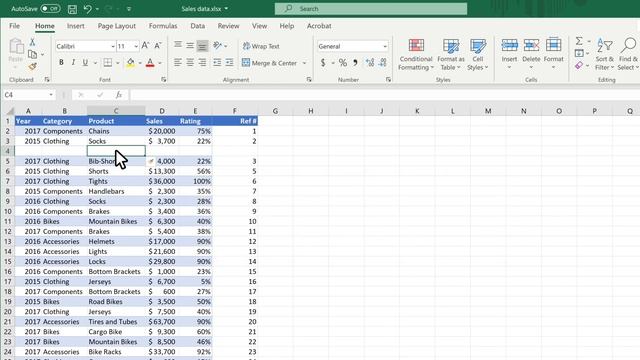Open the File tab

point(14,26)
